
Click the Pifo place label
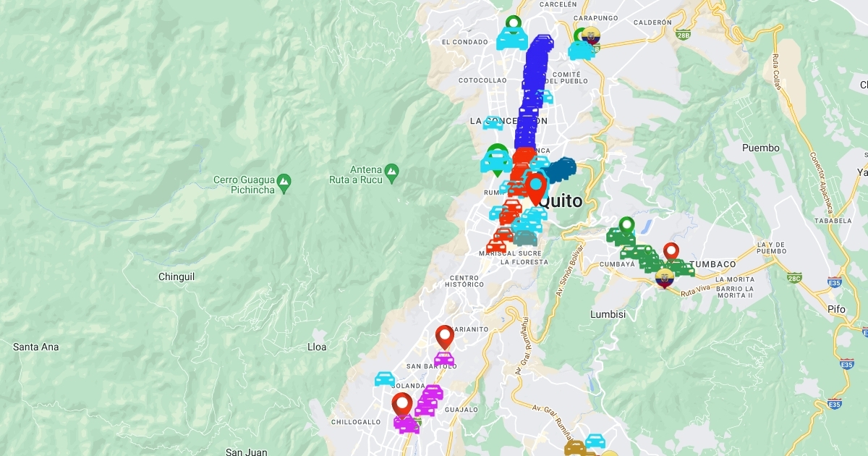click(836, 308)
